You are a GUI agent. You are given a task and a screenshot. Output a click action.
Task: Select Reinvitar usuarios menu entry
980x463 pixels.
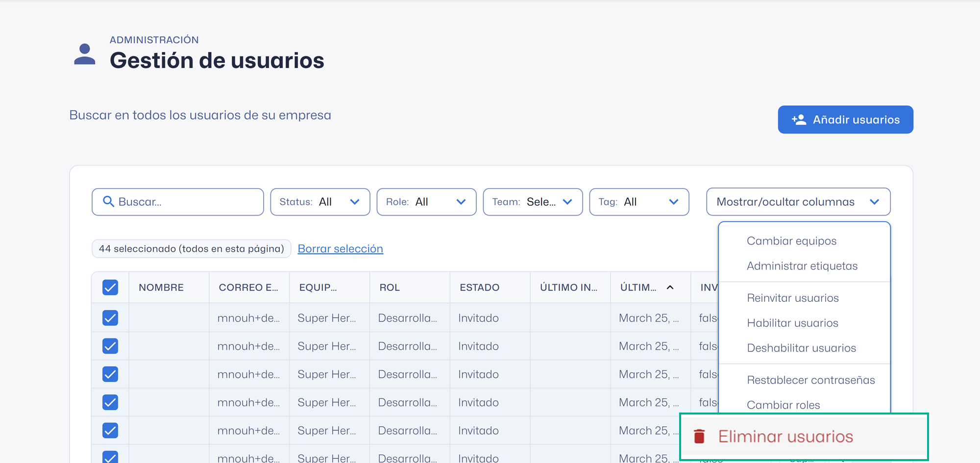[793, 298]
